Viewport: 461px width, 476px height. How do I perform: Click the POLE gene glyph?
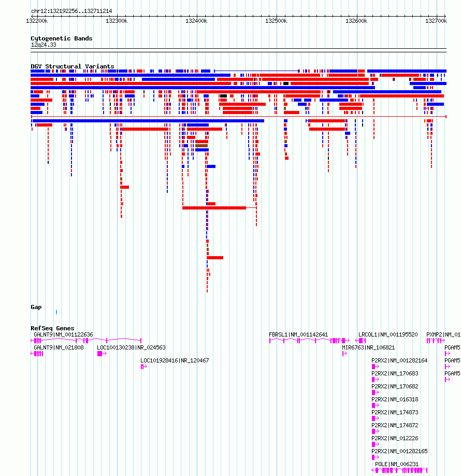click(x=399, y=470)
